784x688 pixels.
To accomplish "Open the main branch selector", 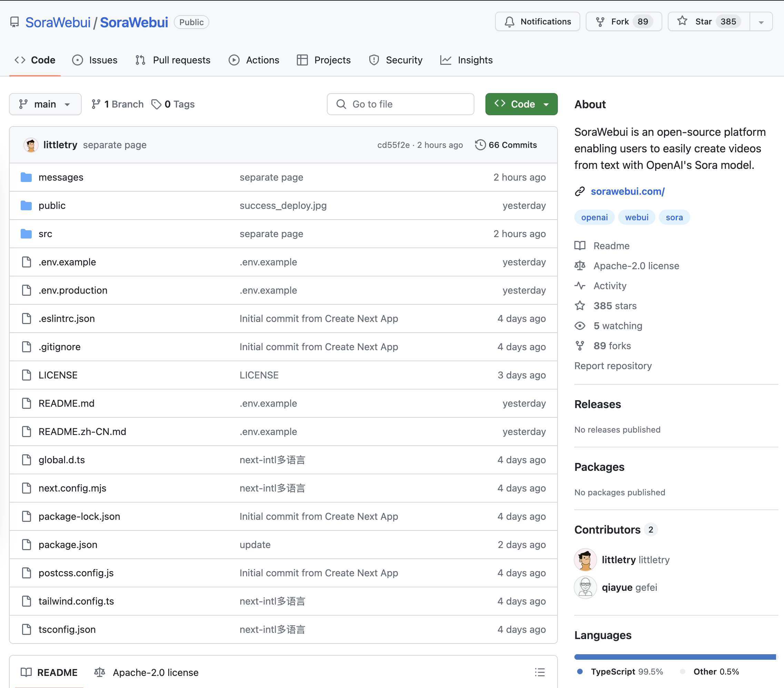I will pyautogui.click(x=45, y=104).
